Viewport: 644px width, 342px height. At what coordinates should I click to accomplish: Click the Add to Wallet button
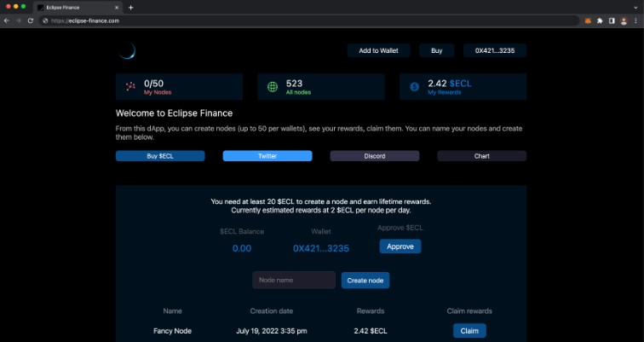pyautogui.click(x=378, y=51)
